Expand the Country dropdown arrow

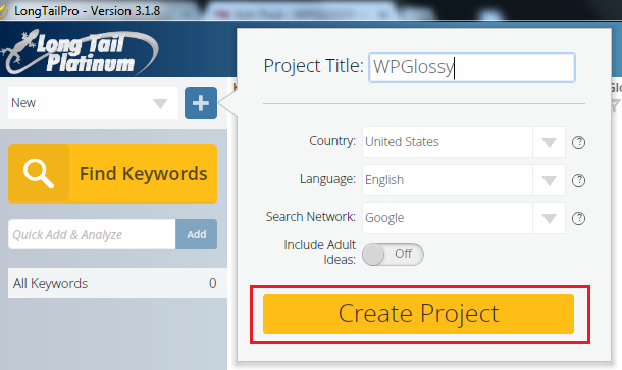549,142
